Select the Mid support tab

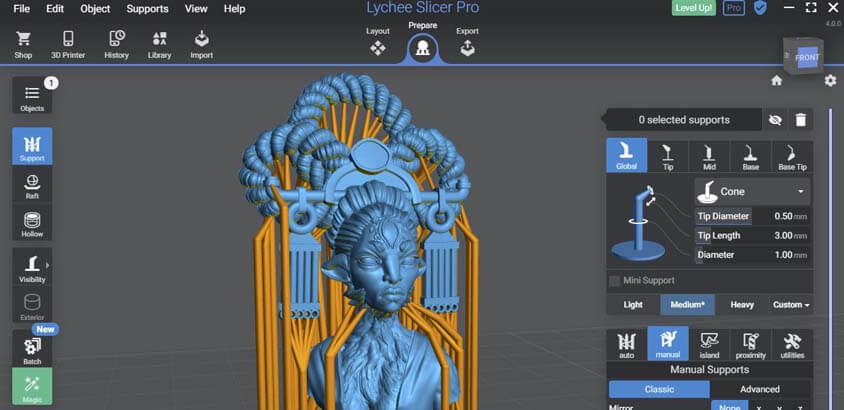click(709, 155)
